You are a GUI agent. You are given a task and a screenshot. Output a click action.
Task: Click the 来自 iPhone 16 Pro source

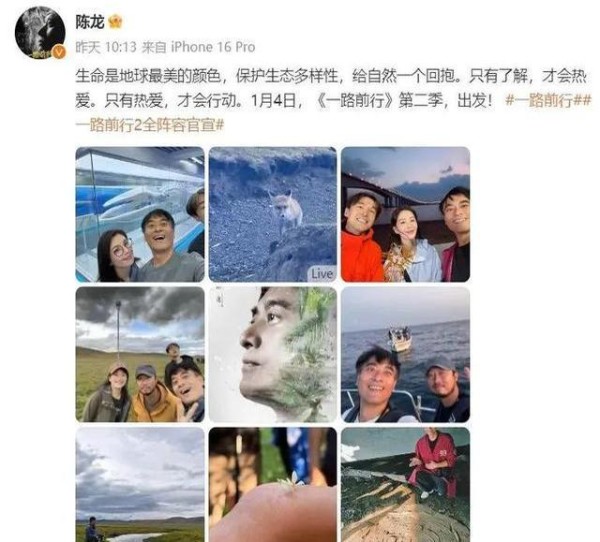tap(198, 47)
